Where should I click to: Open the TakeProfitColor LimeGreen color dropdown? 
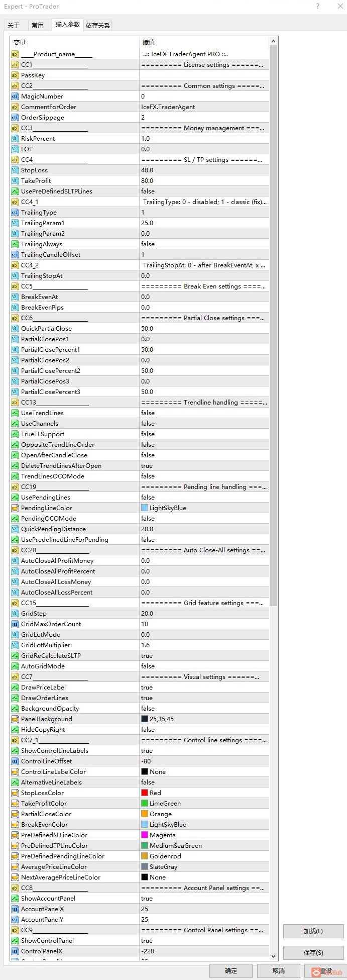point(204,804)
